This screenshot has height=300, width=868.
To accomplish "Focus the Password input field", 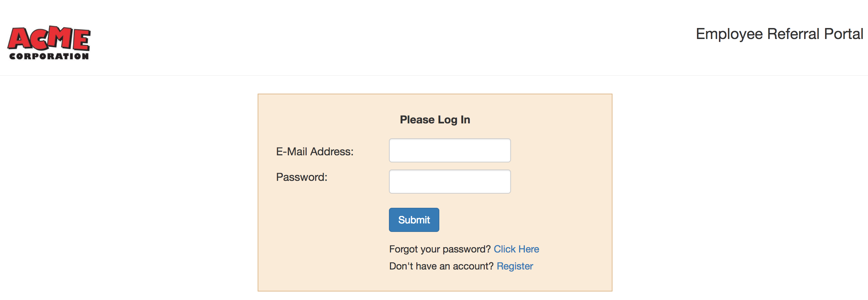I will [450, 182].
